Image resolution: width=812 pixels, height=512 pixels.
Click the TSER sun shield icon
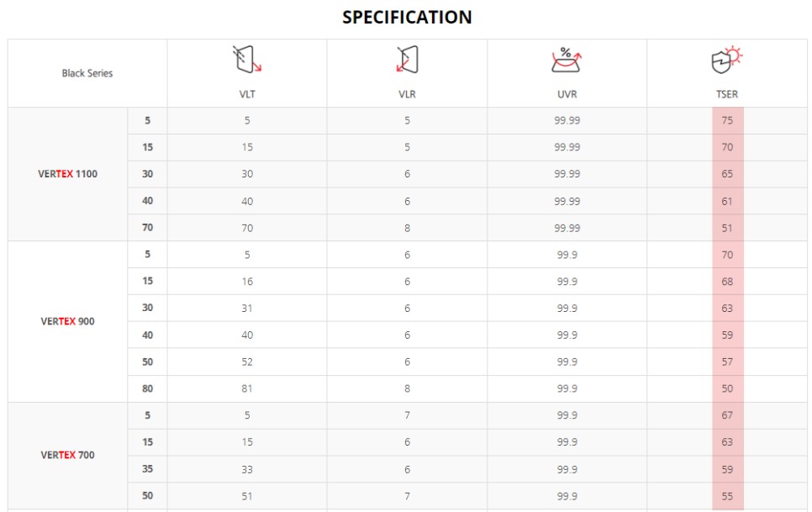click(x=726, y=61)
